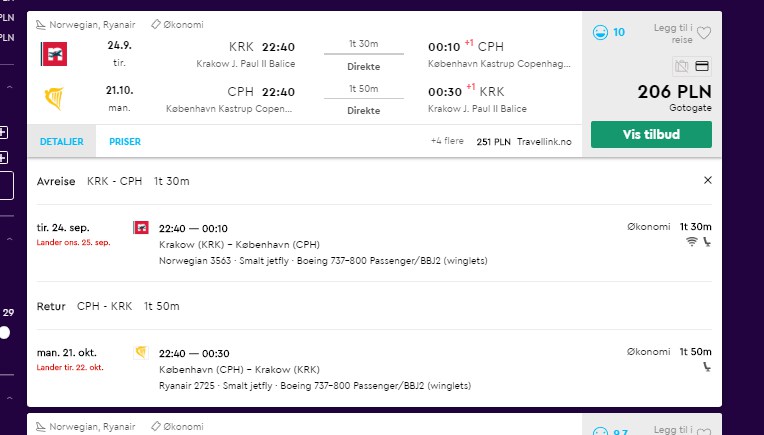Viewport: 764px width, 435px height.
Task: Click the Krakow (KRK) – København (CPH) route text
Action: 239,245
